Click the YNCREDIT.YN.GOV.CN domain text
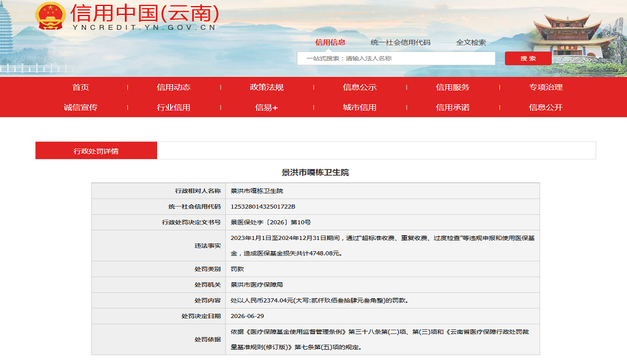 click(x=145, y=27)
